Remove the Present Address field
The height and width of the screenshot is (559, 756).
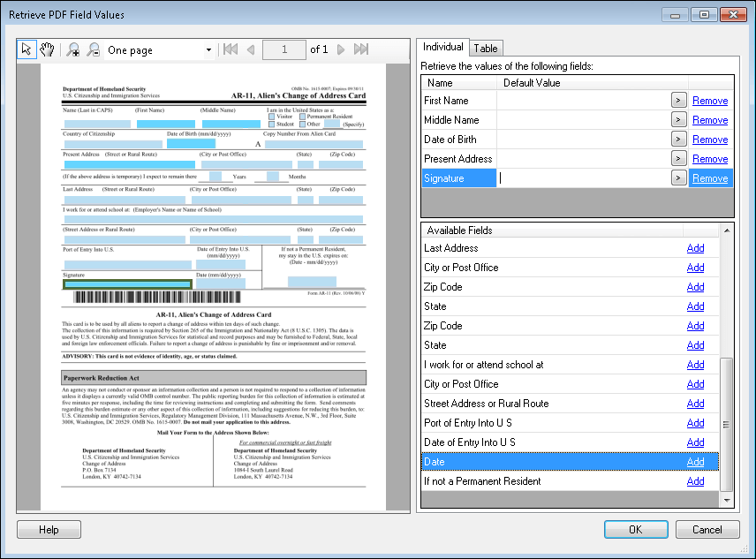(x=710, y=159)
